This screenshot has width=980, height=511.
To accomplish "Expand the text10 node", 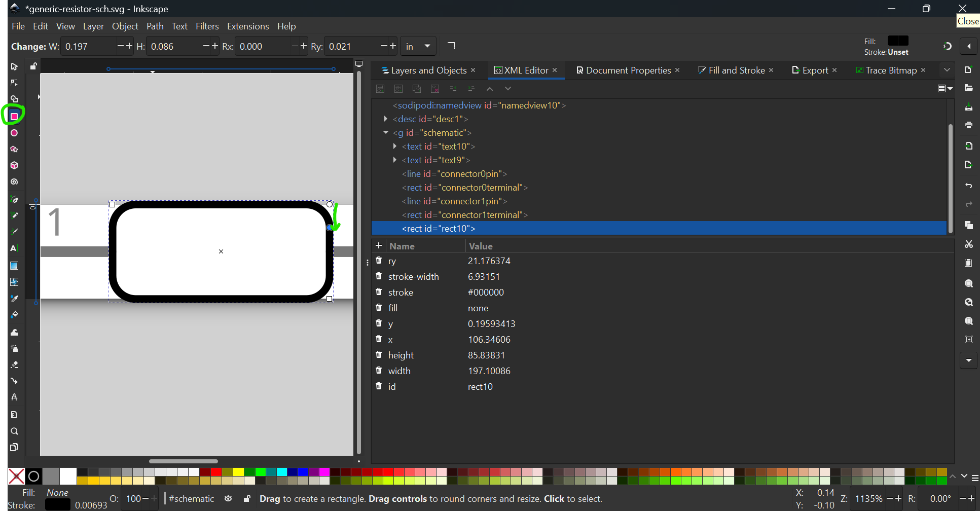I will click(395, 147).
